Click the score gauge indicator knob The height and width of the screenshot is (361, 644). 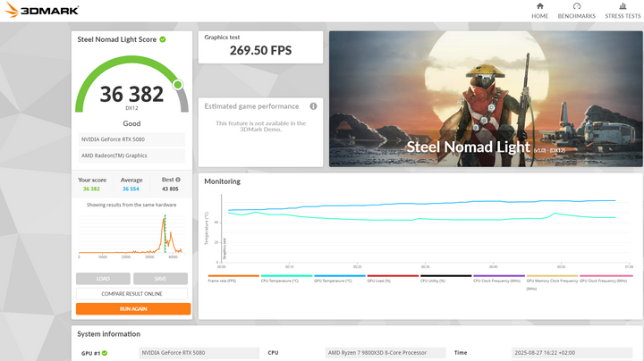(177, 85)
